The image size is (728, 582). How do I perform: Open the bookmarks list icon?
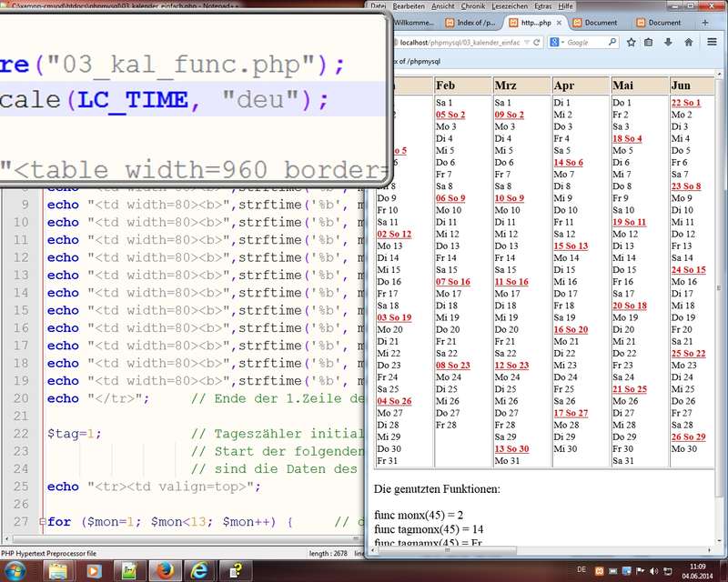point(648,42)
